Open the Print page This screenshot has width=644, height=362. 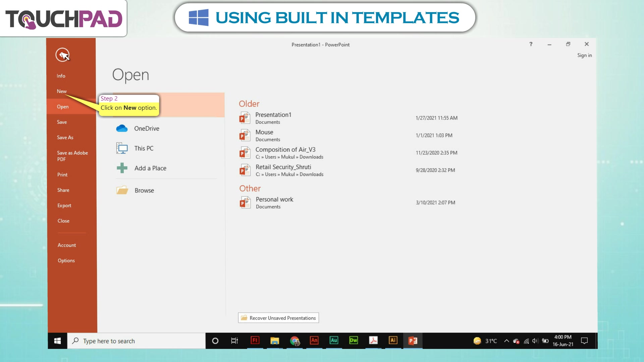pos(62,175)
